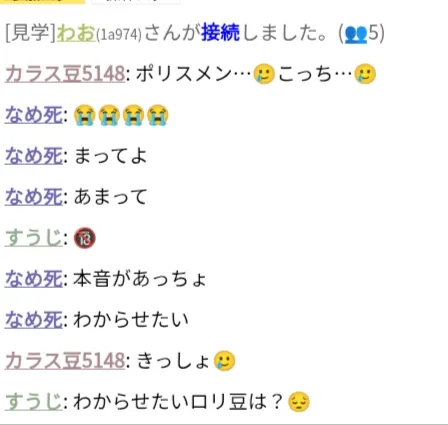Click the fourth loudly crying emoji

coord(158,115)
